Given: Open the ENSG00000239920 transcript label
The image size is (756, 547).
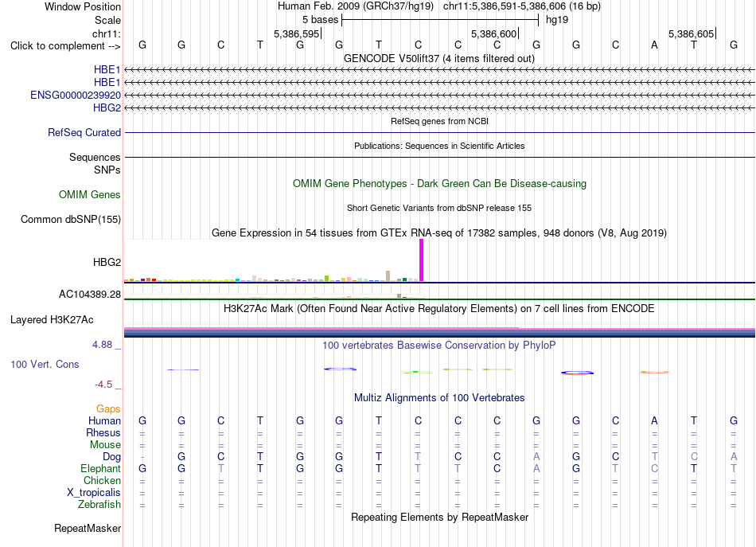Looking at the screenshot, I should (76, 95).
